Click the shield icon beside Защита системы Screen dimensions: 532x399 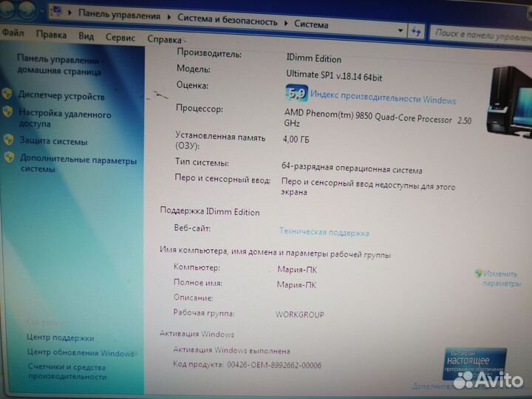(8, 139)
